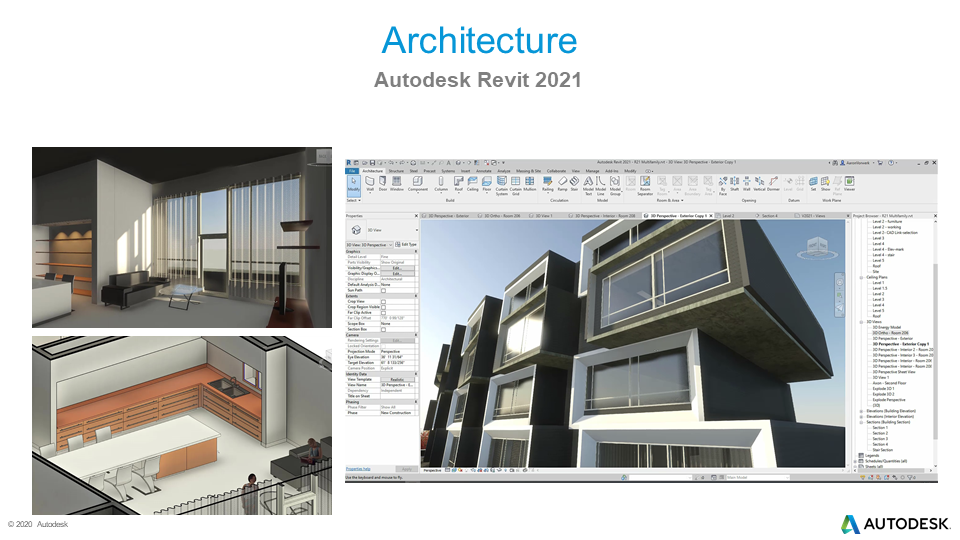Collapse the Ceiling Plans tree node

(861, 277)
